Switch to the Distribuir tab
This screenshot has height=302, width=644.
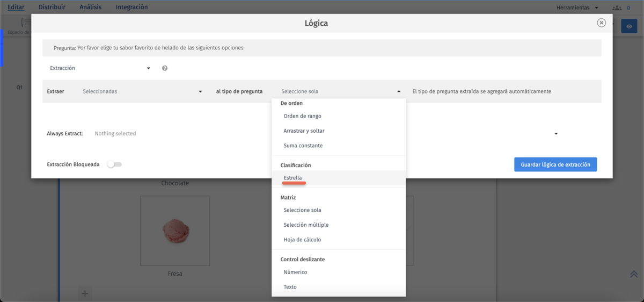52,7
